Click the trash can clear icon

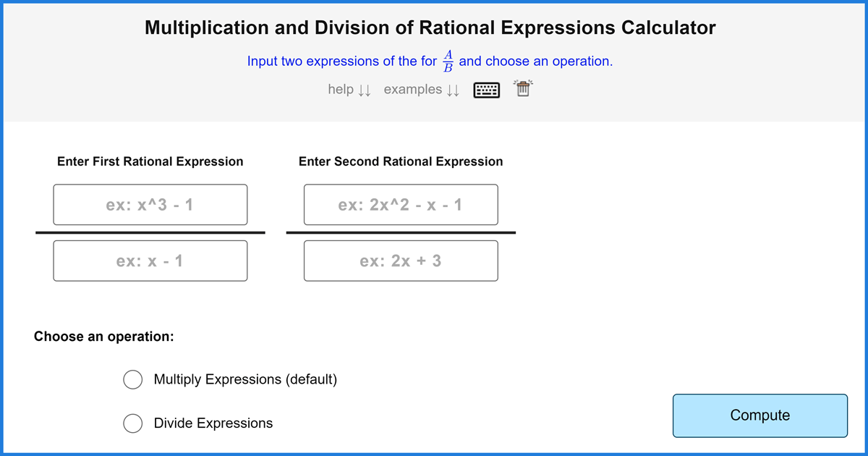(523, 89)
